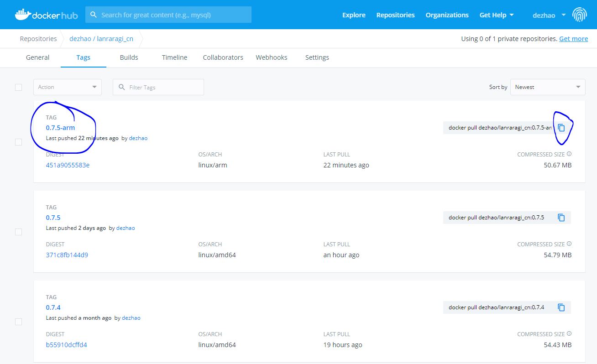Click the search magnifier icon in header
This screenshot has width=597, height=364.
pos(94,15)
